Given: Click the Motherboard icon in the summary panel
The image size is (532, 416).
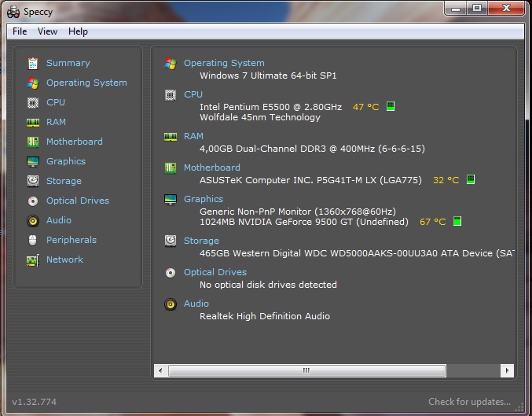Looking at the screenshot, I should [x=171, y=168].
